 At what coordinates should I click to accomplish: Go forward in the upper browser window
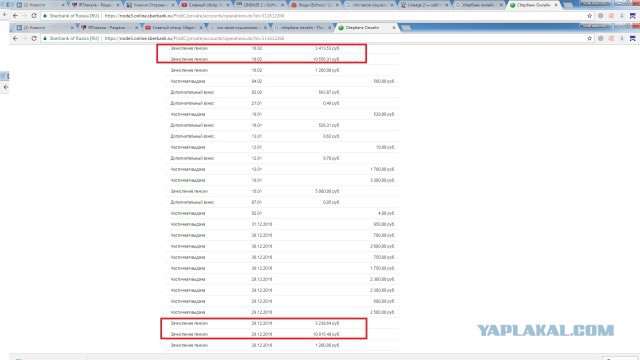[x=24, y=16]
